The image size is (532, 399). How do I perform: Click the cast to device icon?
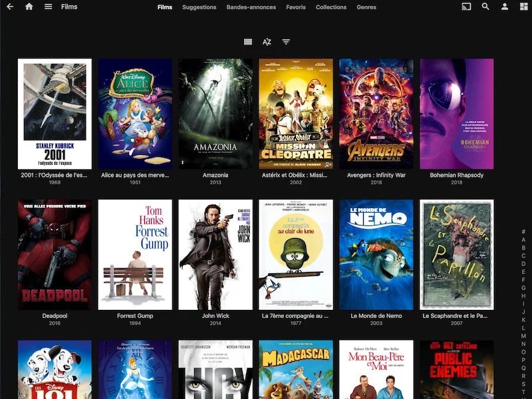coord(466,7)
